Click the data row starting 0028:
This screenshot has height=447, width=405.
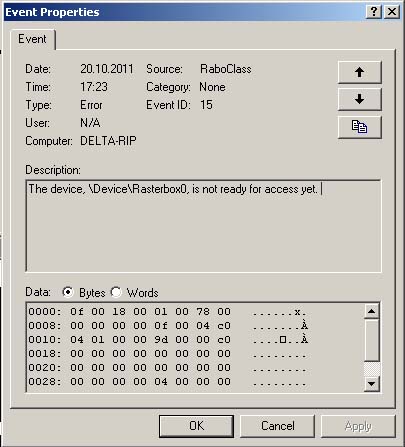pos(168,382)
